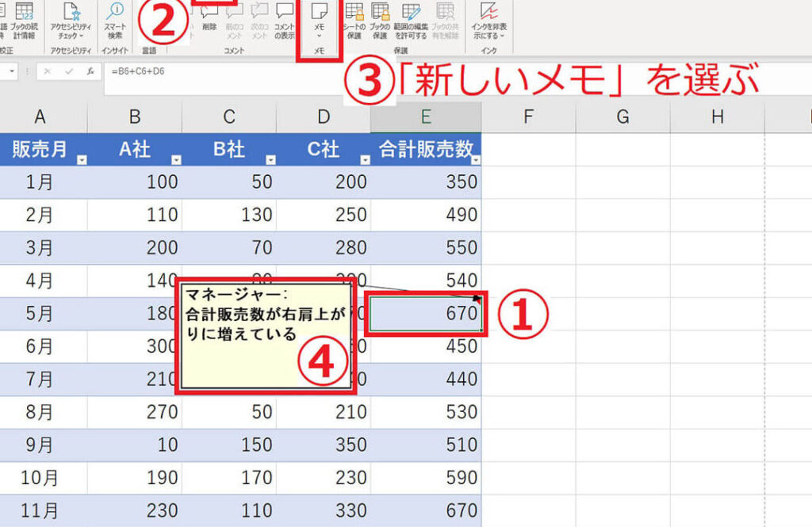This screenshot has width=812, height=527.
Task: Click シートの保護 (Protect Sheet) icon
Action: [x=354, y=21]
